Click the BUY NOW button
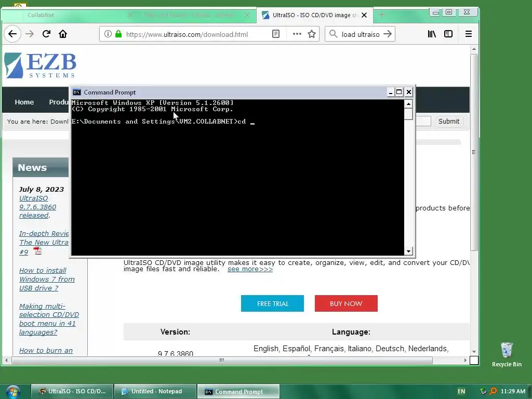Viewport: 532px width, 399px height. click(x=346, y=303)
